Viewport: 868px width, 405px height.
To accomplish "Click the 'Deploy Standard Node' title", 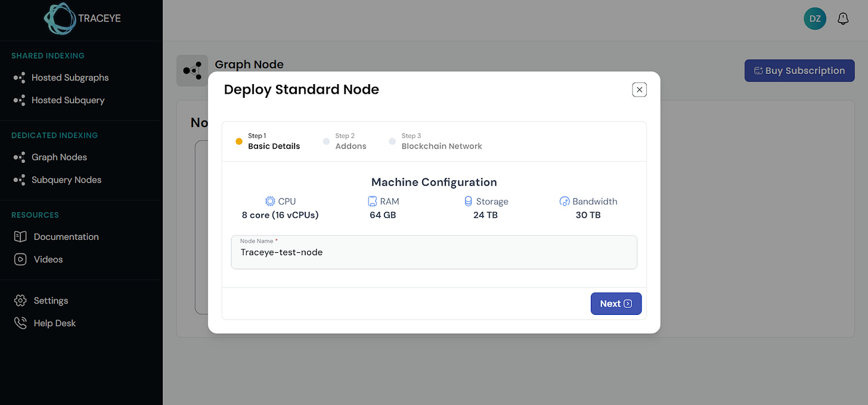I will pos(302,89).
